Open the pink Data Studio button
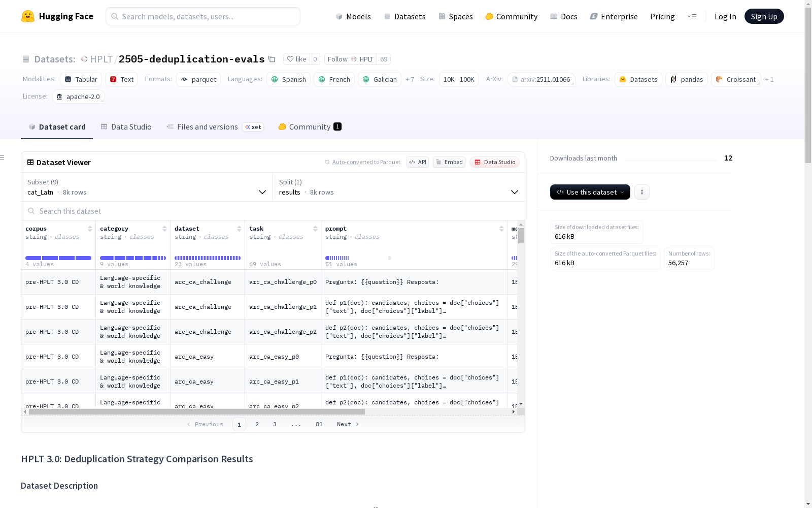 [x=495, y=162]
